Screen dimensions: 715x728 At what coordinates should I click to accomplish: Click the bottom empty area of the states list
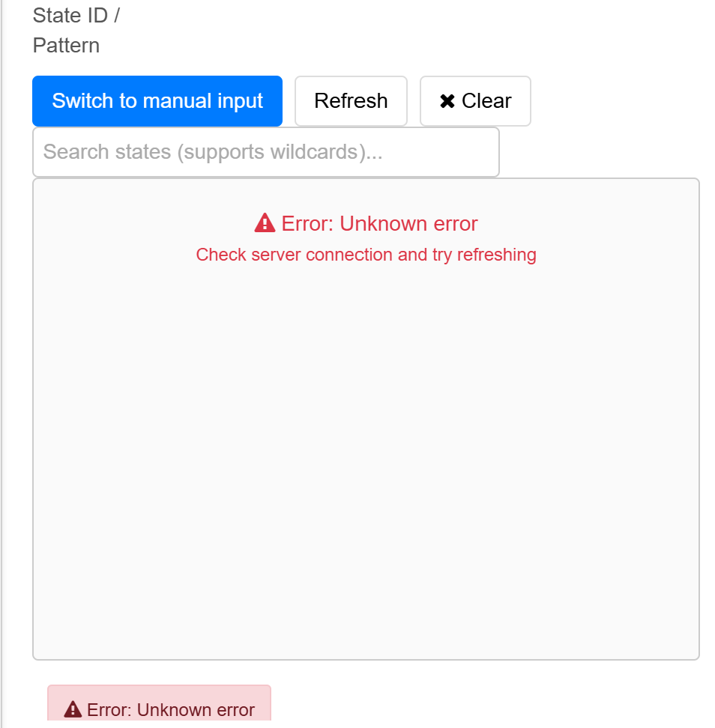366,614
